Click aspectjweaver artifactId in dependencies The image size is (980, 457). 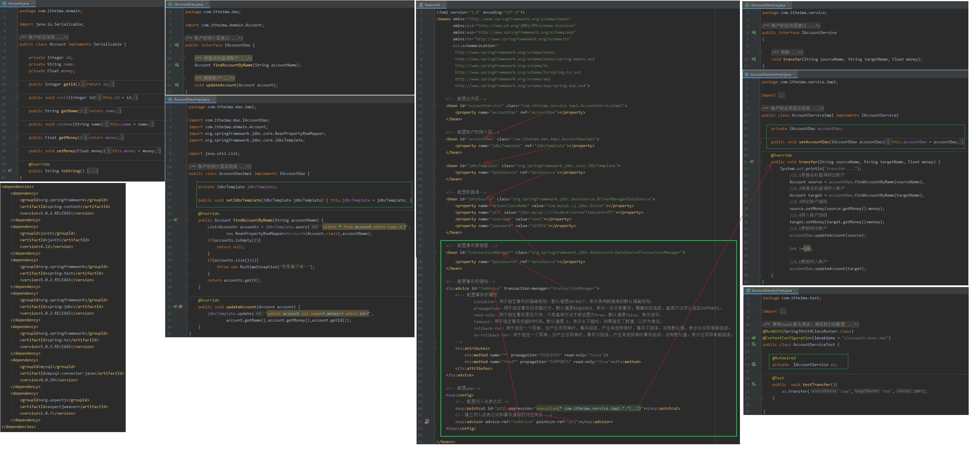pyautogui.click(x=63, y=407)
